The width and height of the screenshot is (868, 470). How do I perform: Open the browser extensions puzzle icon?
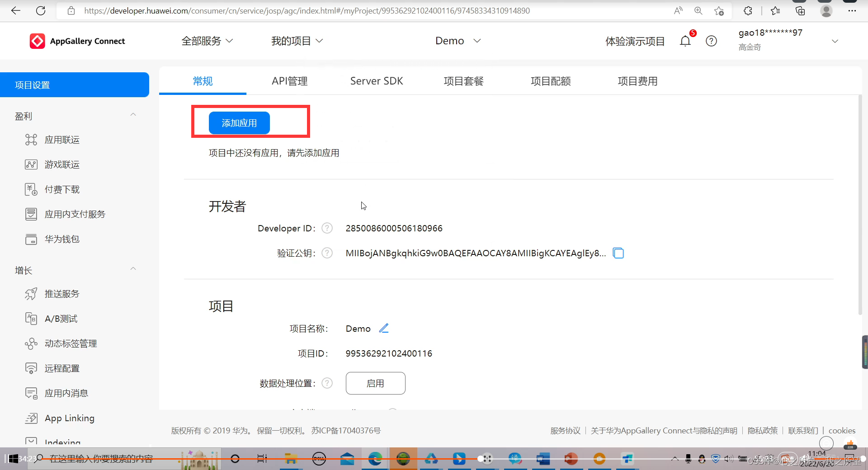pyautogui.click(x=748, y=11)
